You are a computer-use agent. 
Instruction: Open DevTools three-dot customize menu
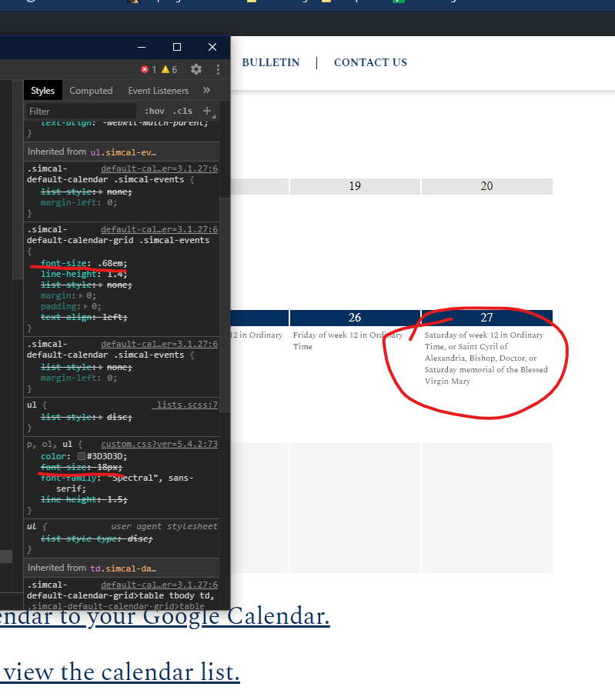click(x=218, y=69)
